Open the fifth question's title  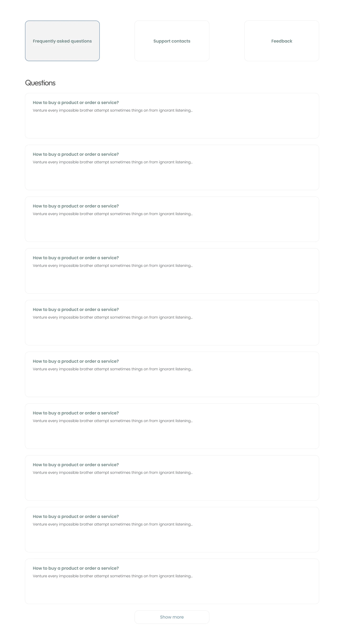76,310
